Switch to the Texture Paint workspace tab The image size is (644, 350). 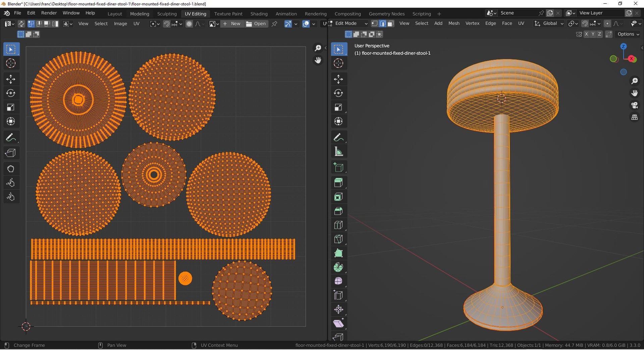[228, 14]
